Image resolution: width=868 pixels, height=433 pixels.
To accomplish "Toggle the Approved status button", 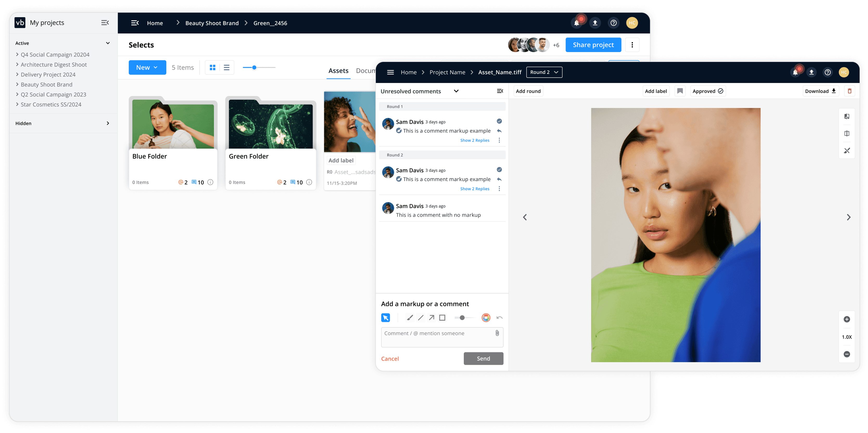I will click(x=708, y=91).
